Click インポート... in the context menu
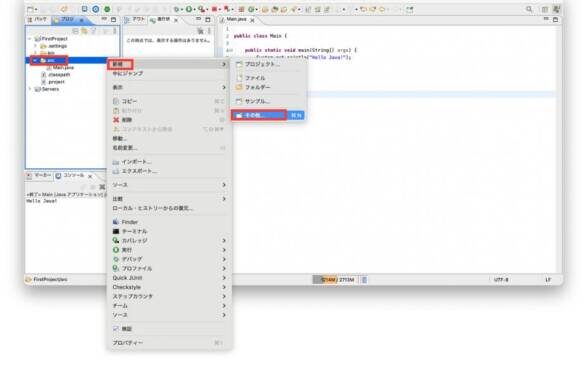Image resolution: width=587 pixels, height=368 pixels. (169, 162)
